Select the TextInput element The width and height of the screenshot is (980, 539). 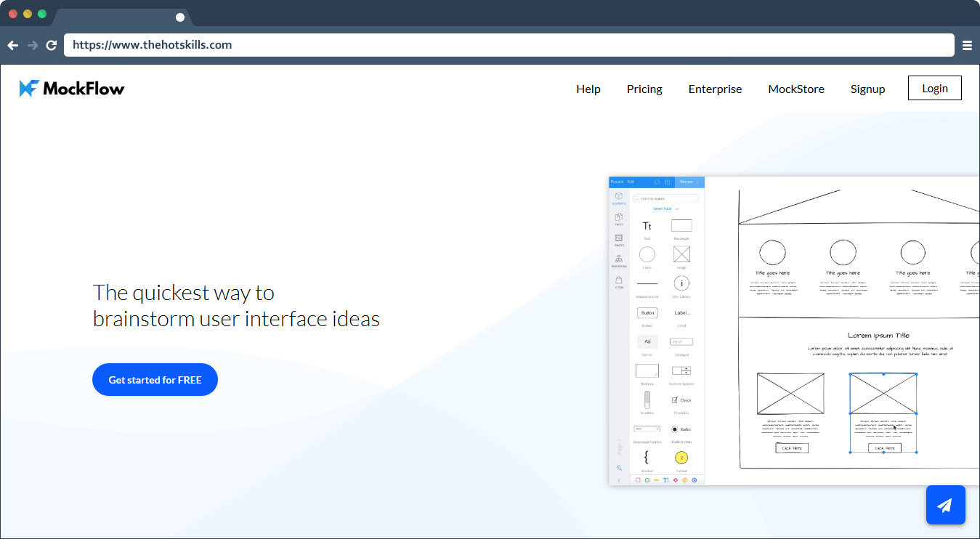[x=681, y=343]
